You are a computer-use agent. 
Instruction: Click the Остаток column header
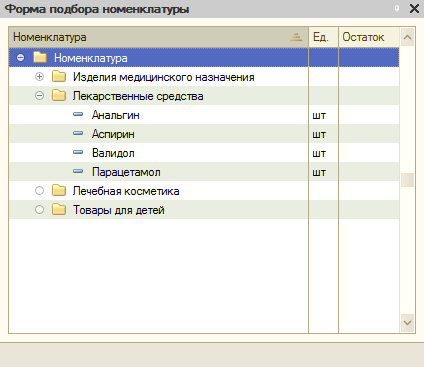[369, 37]
